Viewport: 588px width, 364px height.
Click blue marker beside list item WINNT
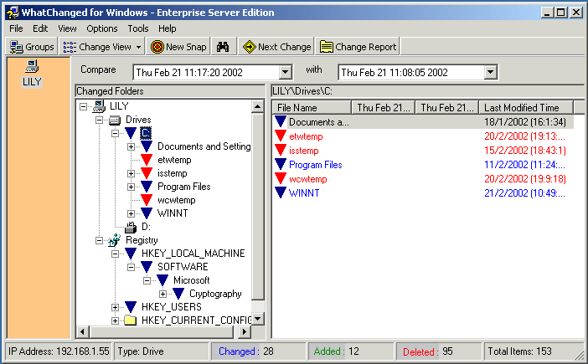pos(280,192)
